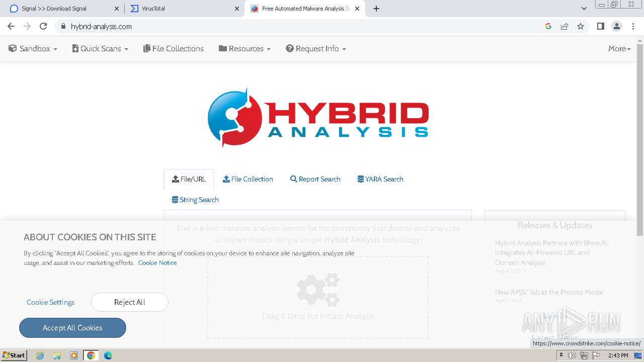Expand the Quick Scans menu
This screenshot has height=362, width=644.
[100, 49]
